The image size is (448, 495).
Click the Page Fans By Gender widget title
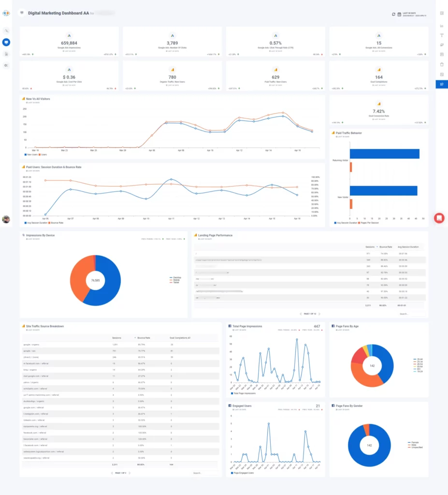click(349, 406)
